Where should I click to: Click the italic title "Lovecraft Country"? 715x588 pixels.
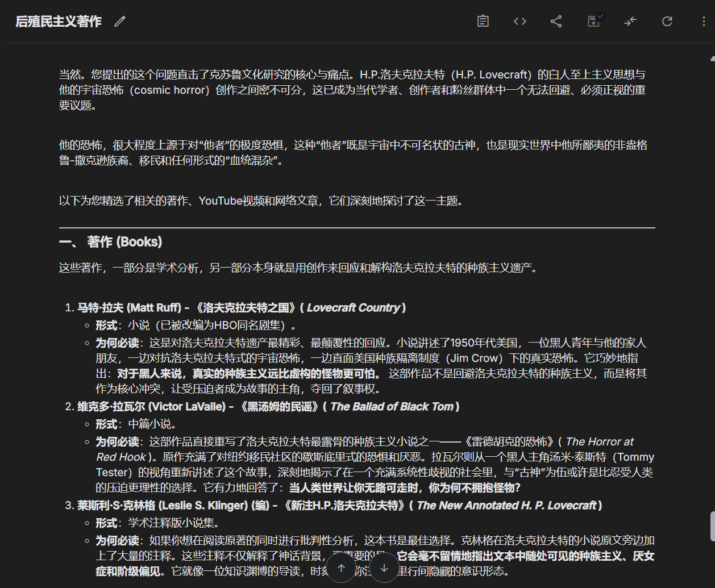tap(354, 308)
